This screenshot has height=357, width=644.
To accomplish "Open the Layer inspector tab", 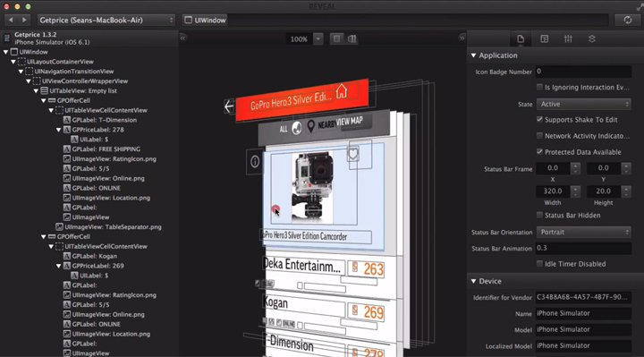I will tap(592, 38).
